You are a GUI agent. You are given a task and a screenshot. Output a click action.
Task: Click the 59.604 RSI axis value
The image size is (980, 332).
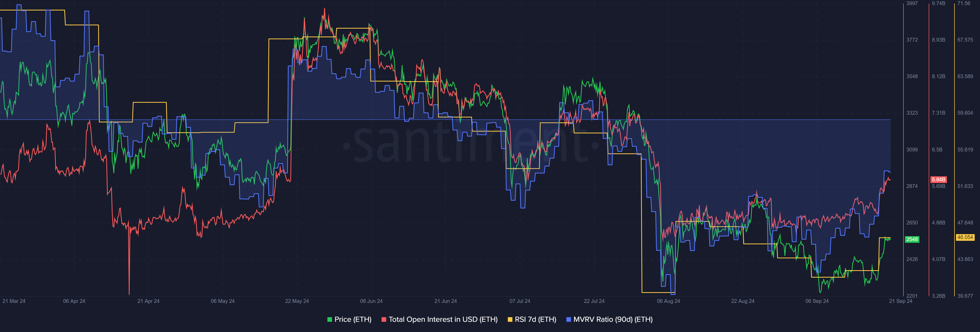click(x=965, y=113)
